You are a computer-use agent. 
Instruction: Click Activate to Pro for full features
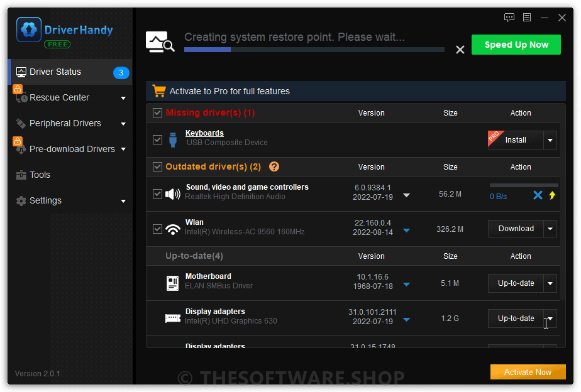pos(230,91)
